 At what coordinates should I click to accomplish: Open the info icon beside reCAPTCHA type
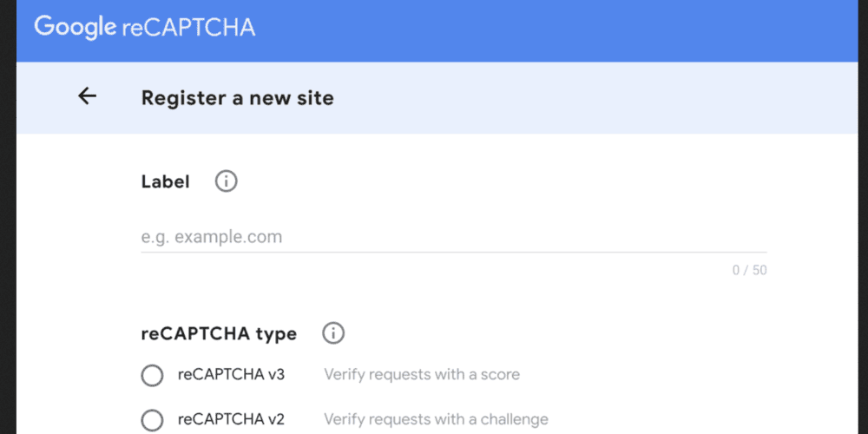tap(333, 332)
